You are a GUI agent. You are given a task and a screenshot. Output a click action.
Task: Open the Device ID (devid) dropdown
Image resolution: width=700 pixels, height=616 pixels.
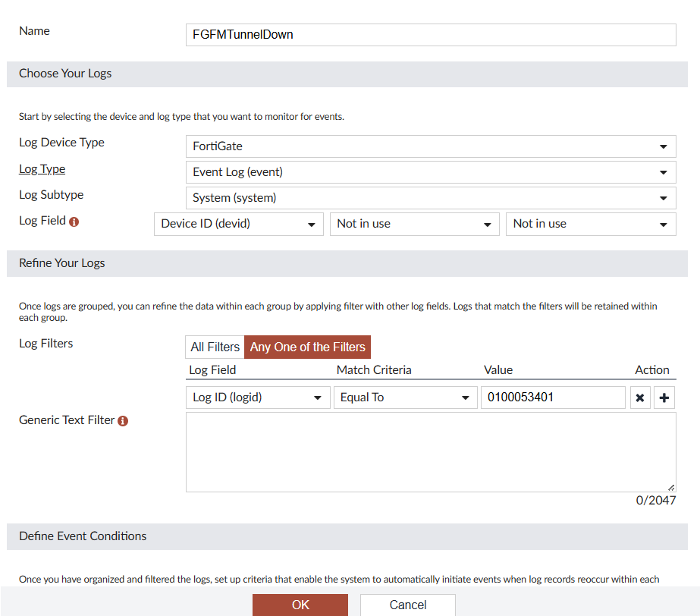pyautogui.click(x=239, y=224)
